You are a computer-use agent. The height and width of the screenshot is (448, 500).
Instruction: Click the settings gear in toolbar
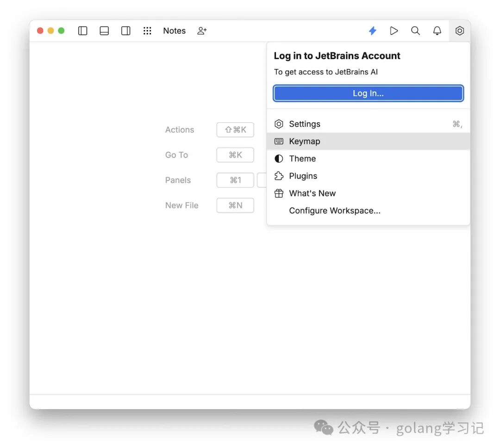pos(460,31)
